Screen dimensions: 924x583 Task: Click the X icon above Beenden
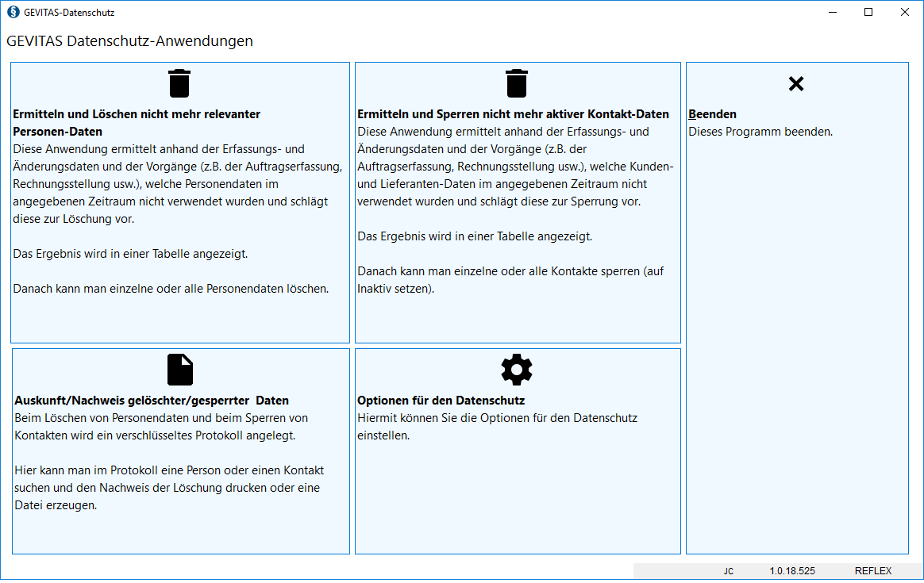tap(796, 83)
